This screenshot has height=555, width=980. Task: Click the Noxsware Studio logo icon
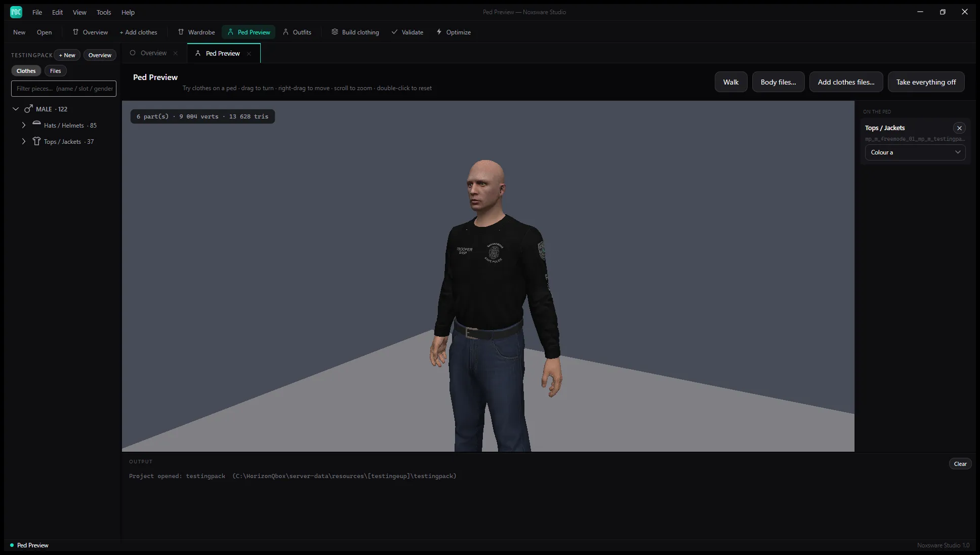point(16,12)
